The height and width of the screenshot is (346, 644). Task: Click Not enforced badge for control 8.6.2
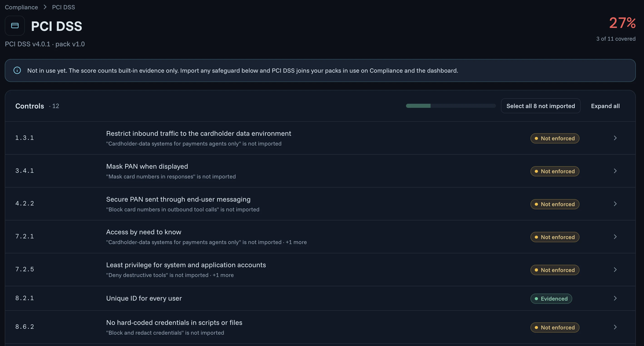coord(555,328)
